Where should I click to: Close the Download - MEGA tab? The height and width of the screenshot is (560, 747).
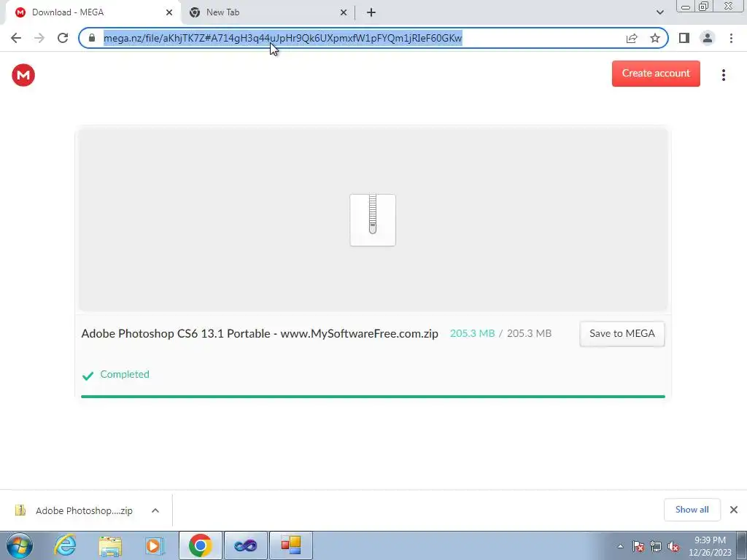tap(169, 12)
